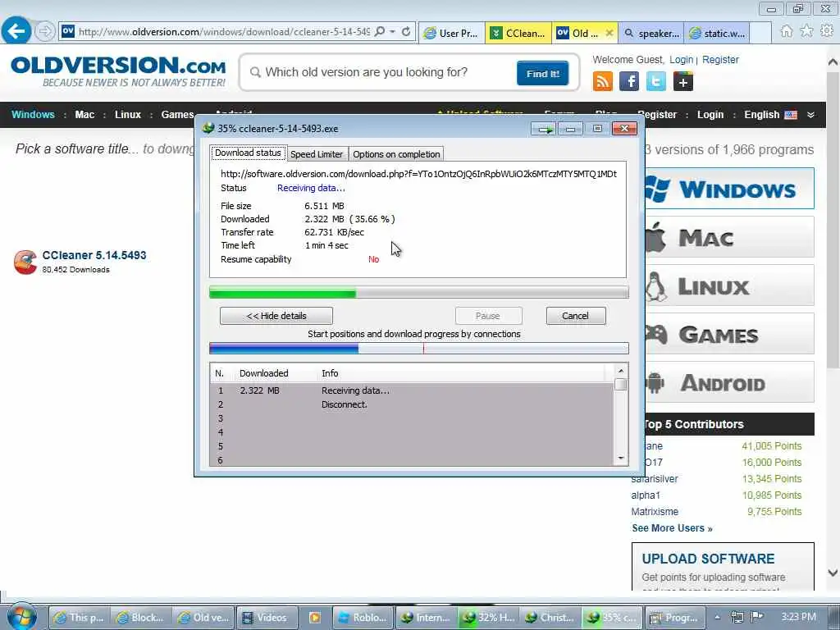This screenshot has height=630, width=840.
Task: Select the Download status tab
Action: 248,153
